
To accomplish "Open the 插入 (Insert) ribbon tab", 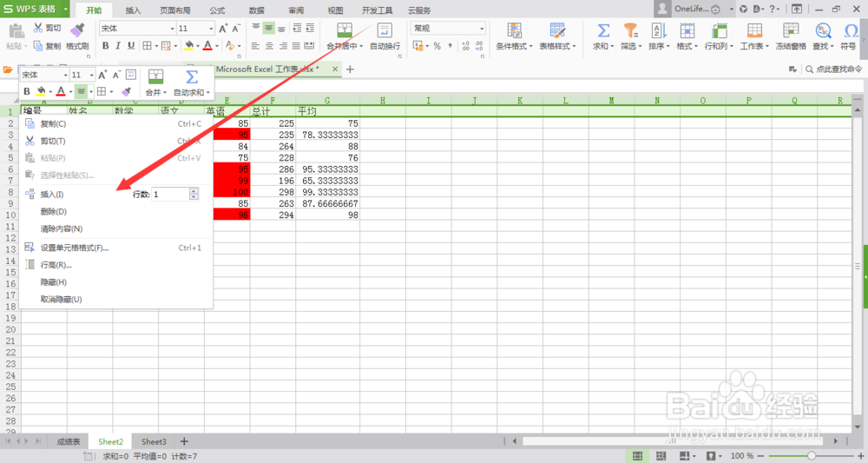I will coord(133,10).
